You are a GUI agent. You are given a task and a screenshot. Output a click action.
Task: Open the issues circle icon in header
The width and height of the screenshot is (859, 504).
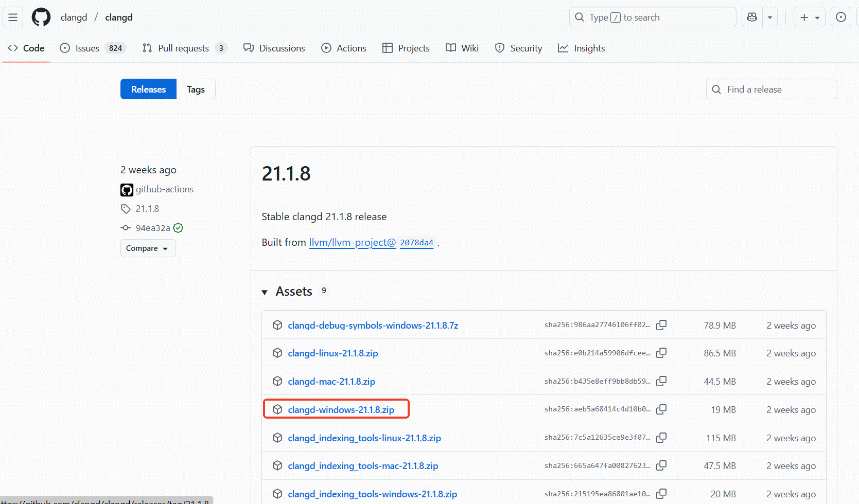(x=841, y=17)
